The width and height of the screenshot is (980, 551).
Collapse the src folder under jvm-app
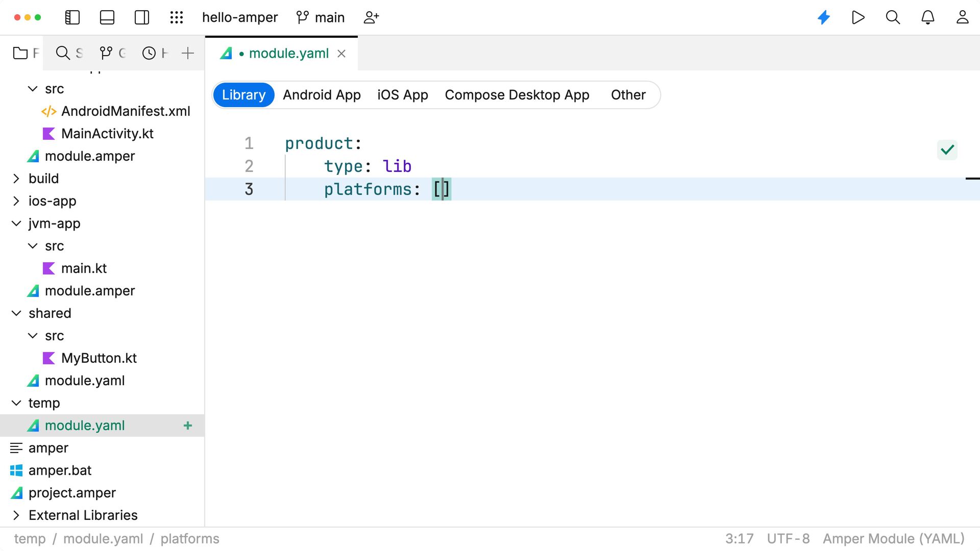click(33, 246)
